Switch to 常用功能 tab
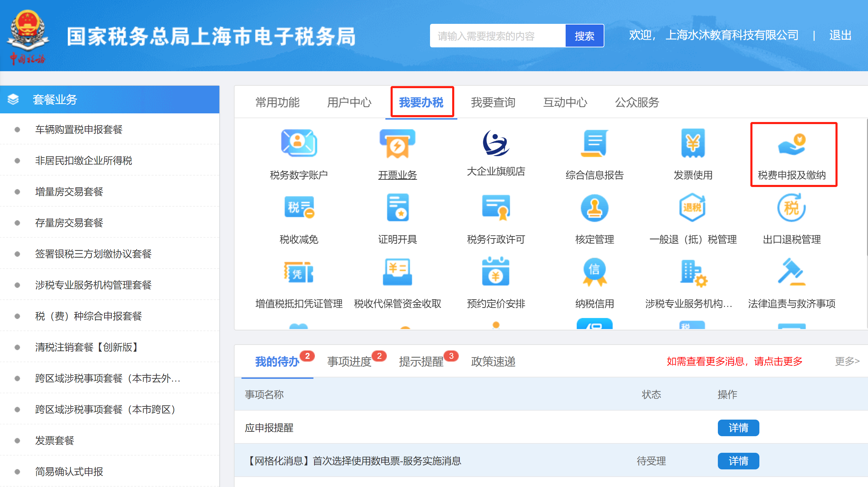 (x=277, y=101)
